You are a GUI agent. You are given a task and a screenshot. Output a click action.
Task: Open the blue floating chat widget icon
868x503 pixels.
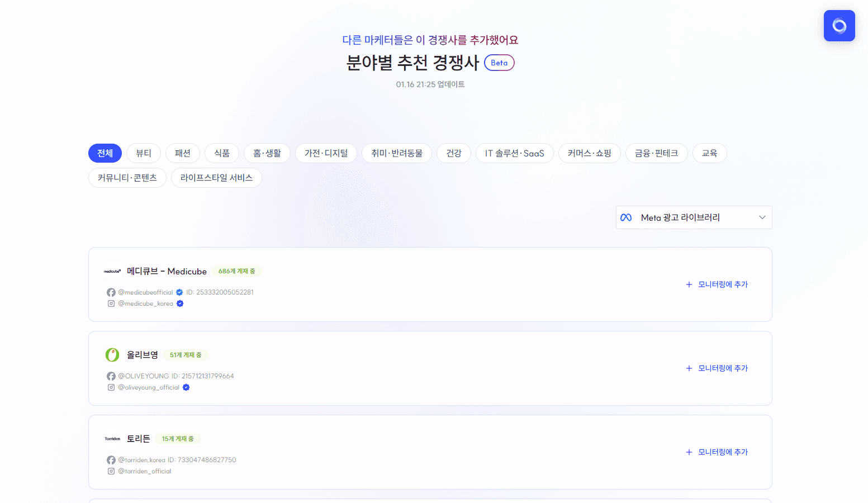[x=839, y=26]
